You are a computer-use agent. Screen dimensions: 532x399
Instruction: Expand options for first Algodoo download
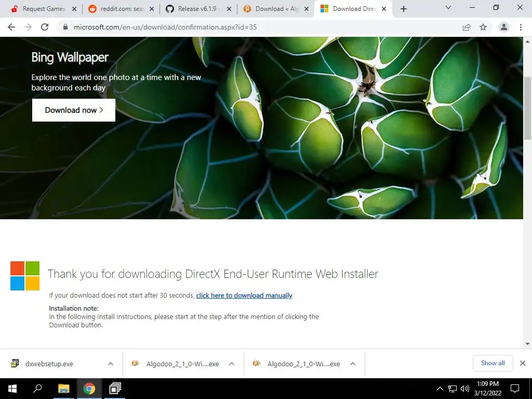(x=232, y=364)
